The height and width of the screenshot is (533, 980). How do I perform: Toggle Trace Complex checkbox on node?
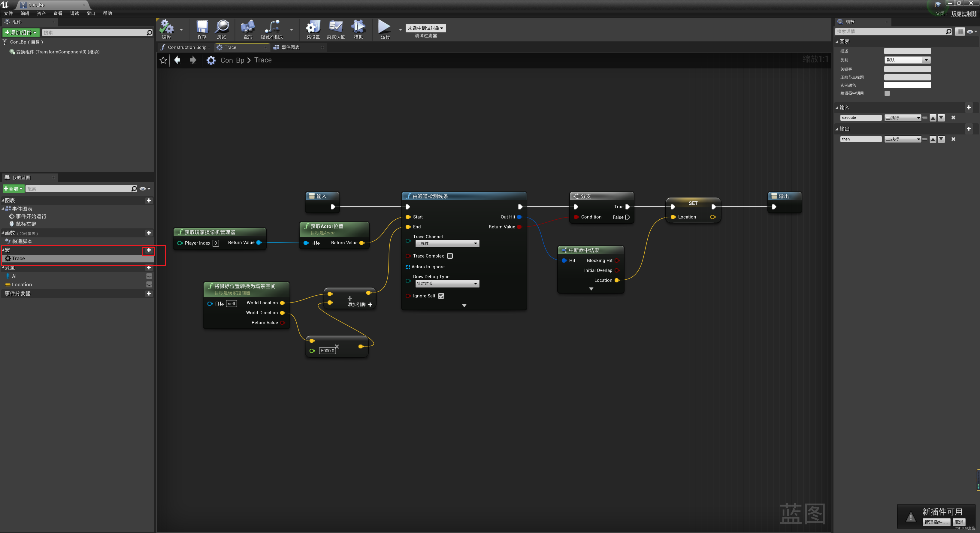click(x=450, y=255)
